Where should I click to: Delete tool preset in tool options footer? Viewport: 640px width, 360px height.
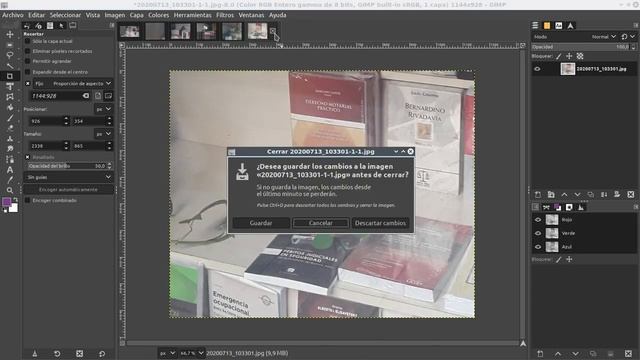tap(80, 353)
